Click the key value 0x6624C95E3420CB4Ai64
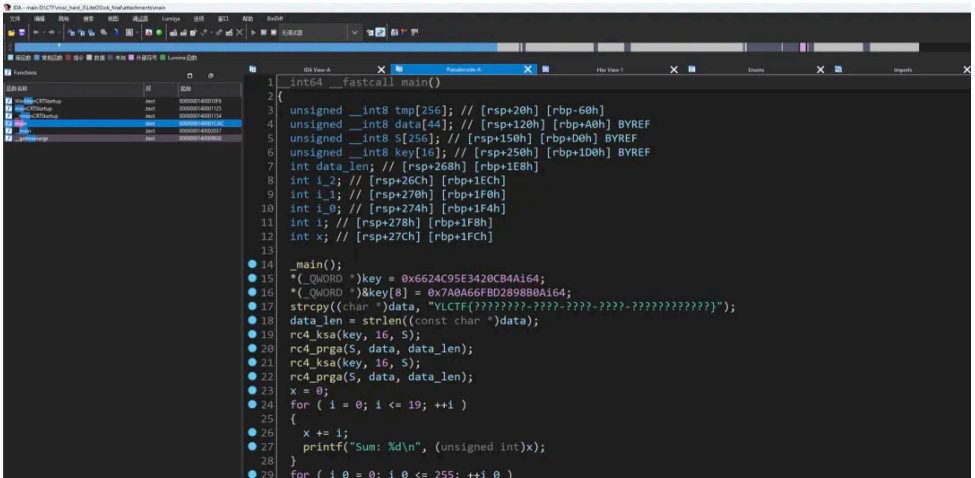 tap(474, 278)
